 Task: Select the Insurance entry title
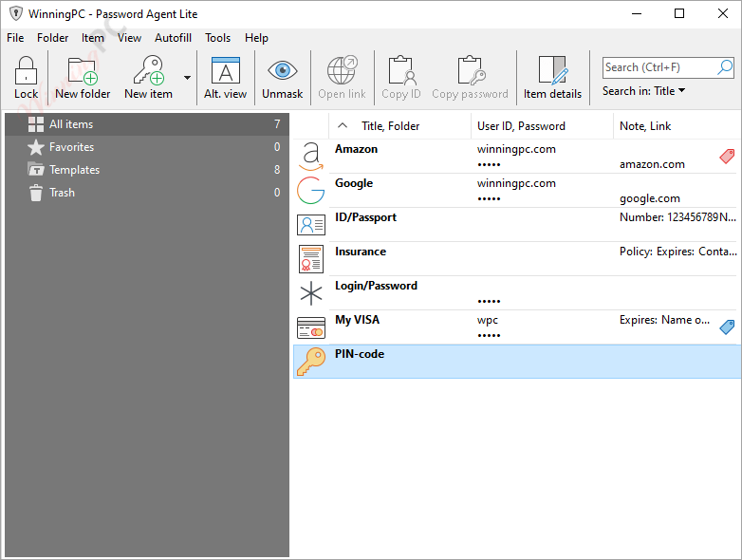(361, 252)
